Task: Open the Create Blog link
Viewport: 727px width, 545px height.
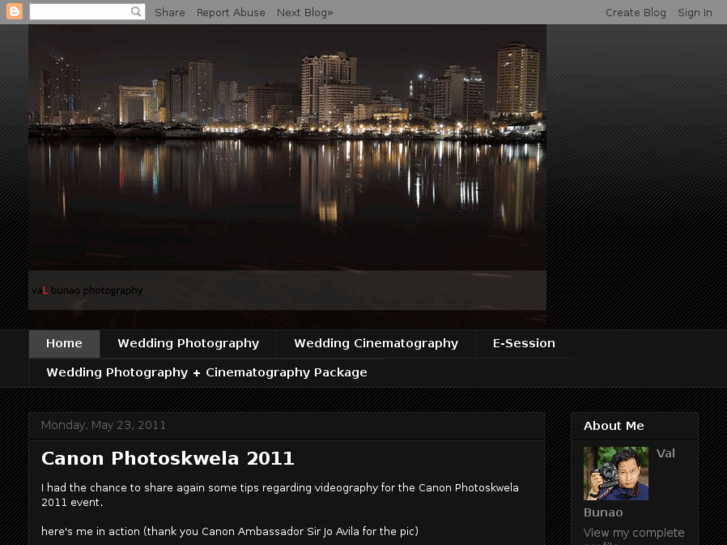Action: pos(635,12)
